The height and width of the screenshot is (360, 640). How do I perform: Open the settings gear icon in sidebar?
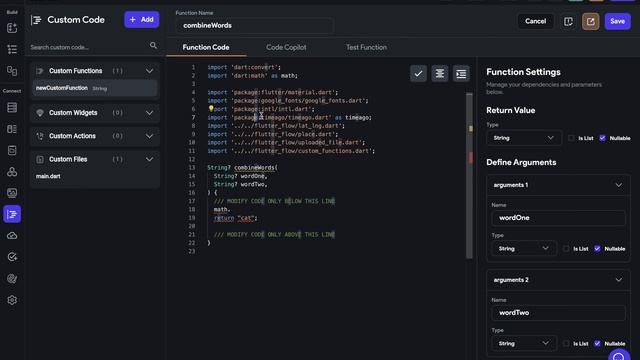pyautogui.click(x=12, y=300)
